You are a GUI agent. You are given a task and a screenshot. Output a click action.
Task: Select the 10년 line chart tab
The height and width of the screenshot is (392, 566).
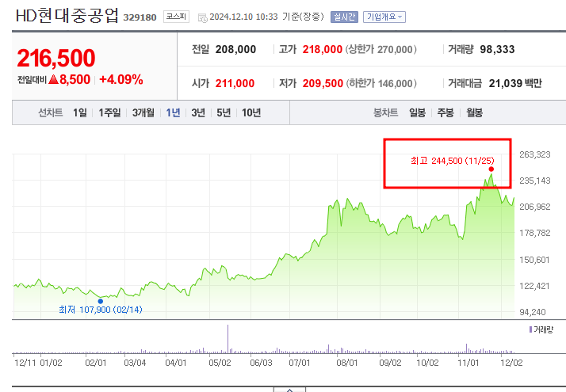pyautogui.click(x=251, y=113)
